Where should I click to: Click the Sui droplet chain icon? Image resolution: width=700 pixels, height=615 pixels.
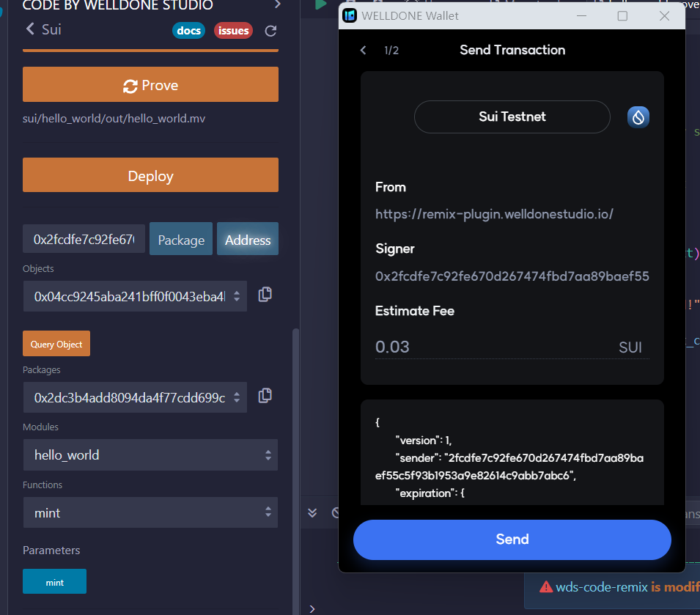pos(638,117)
